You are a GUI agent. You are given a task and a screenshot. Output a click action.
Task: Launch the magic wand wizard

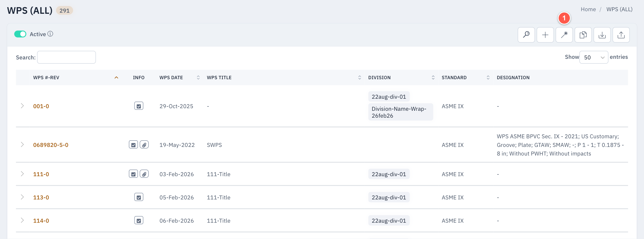point(564,35)
